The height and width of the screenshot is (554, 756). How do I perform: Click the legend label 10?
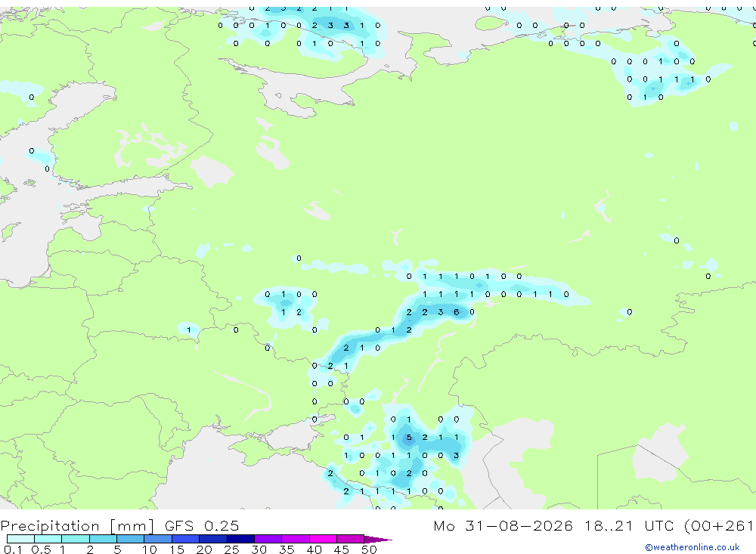point(149,549)
